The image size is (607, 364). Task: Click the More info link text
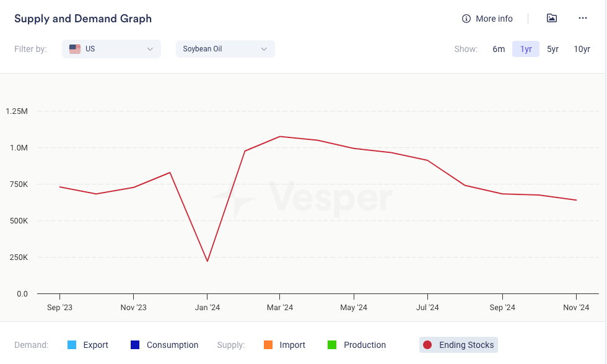click(x=494, y=19)
